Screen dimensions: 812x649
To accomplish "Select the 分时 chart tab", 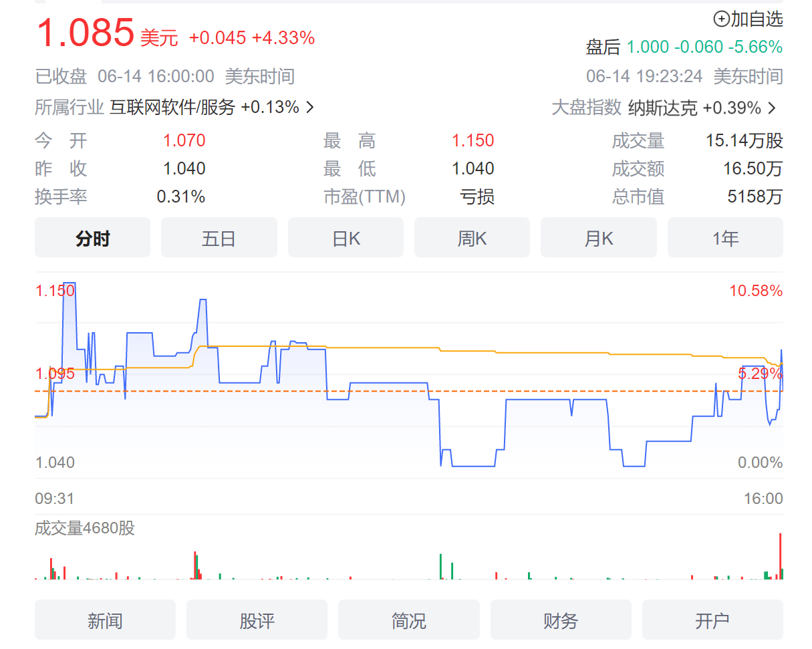I will click(x=92, y=238).
